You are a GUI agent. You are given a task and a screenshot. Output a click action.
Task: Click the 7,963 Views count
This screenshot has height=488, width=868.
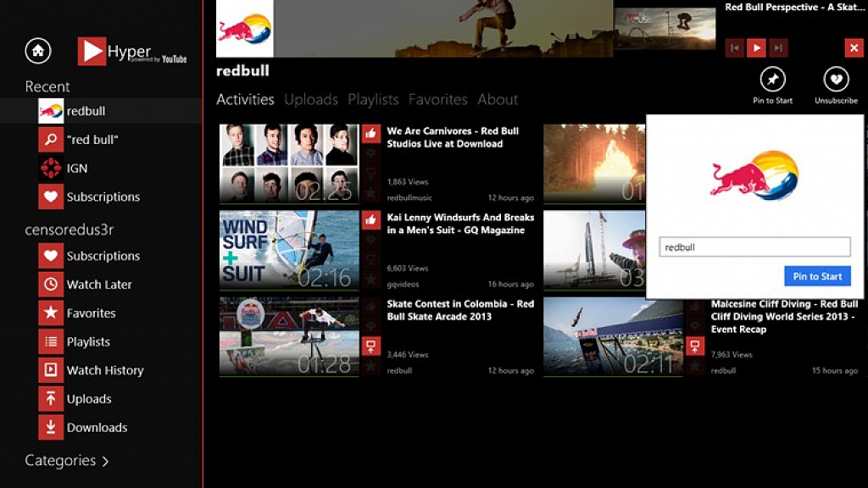[732, 354]
